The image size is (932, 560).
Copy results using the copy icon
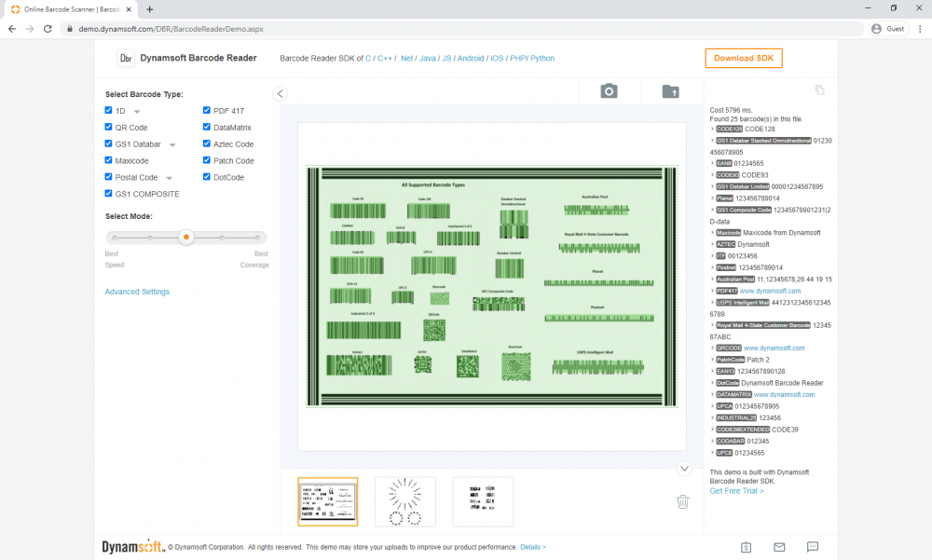[x=820, y=90]
